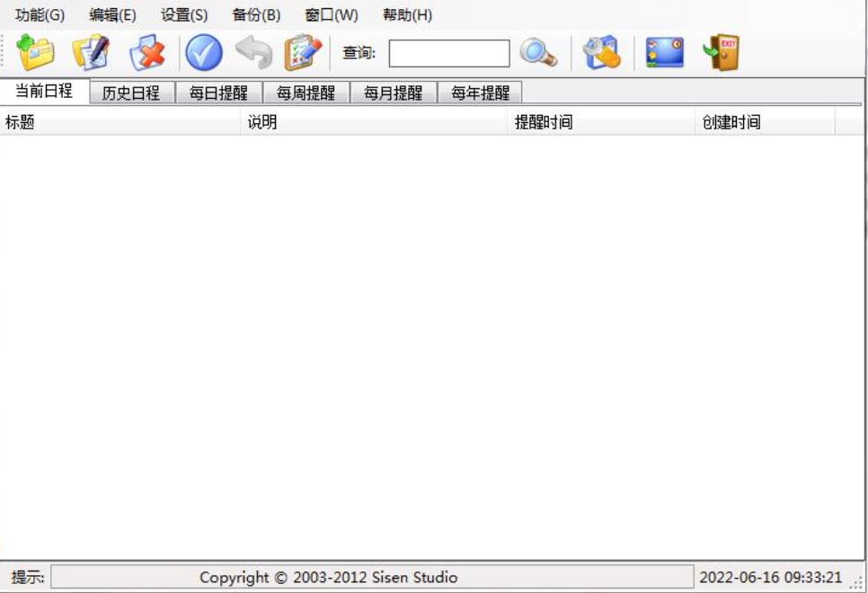The height and width of the screenshot is (593, 868).
Task: Open the 功能(G) menu
Action: (x=40, y=15)
